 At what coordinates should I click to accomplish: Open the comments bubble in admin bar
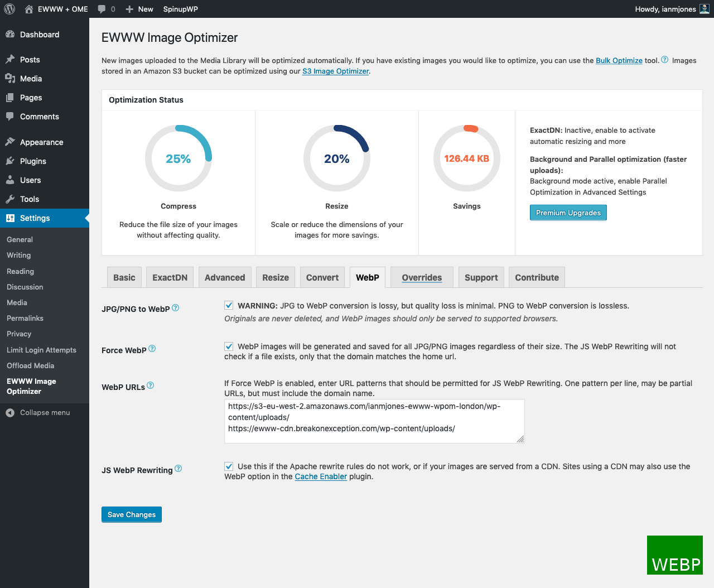click(102, 9)
